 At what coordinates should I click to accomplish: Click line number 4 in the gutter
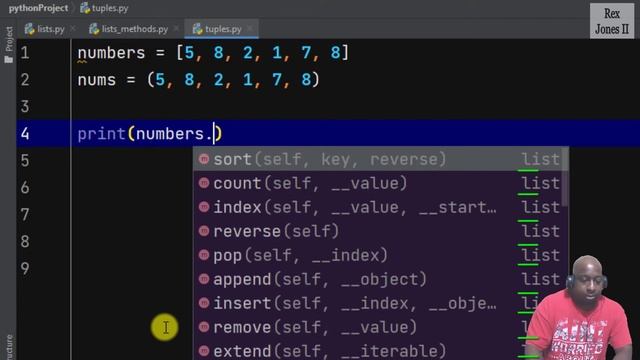coord(25,133)
